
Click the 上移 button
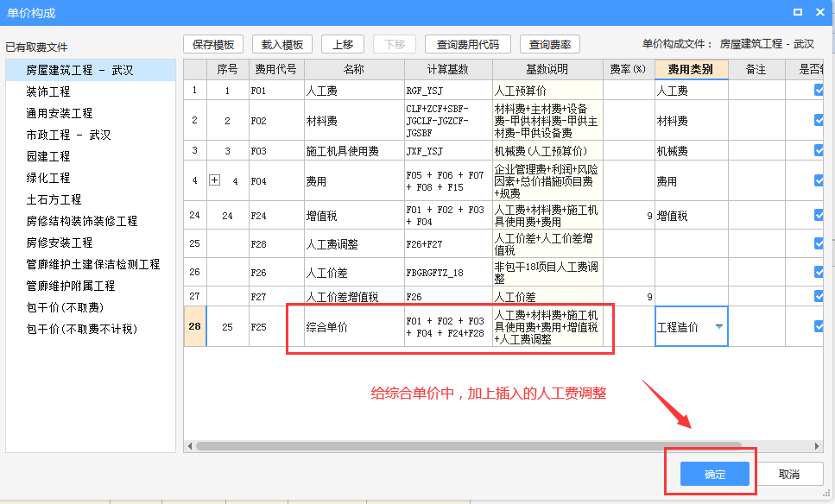click(343, 45)
